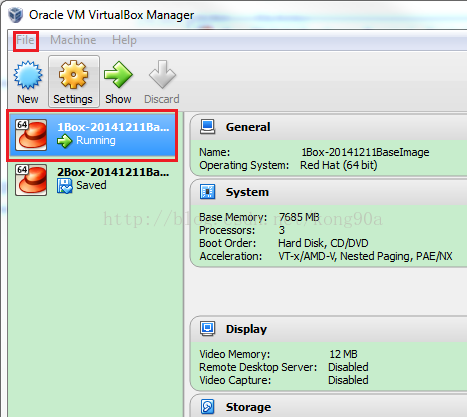Open the Machine menu
Screen dimensions: 467x417
pyautogui.click(x=73, y=40)
